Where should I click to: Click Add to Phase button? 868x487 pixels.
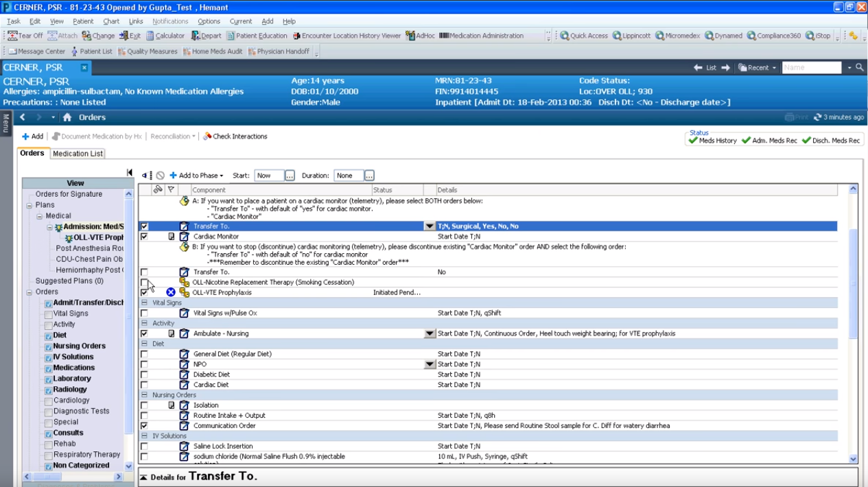pos(196,176)
